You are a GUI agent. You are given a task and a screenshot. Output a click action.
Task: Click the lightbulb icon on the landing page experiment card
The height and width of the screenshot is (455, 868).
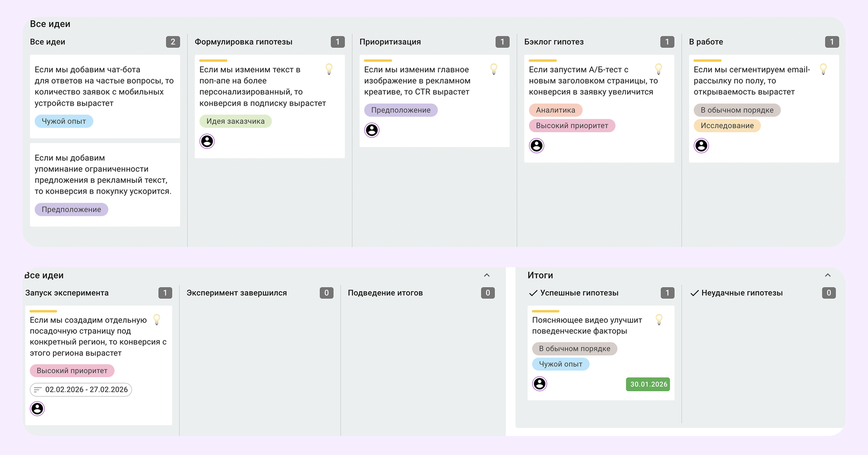[x=157, y=320]
